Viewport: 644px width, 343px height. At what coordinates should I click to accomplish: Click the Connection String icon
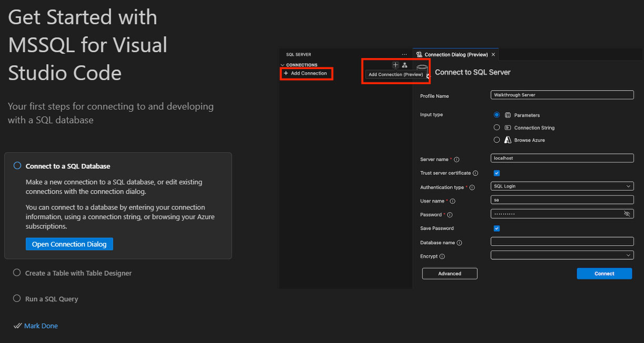[x=508, y=128]
